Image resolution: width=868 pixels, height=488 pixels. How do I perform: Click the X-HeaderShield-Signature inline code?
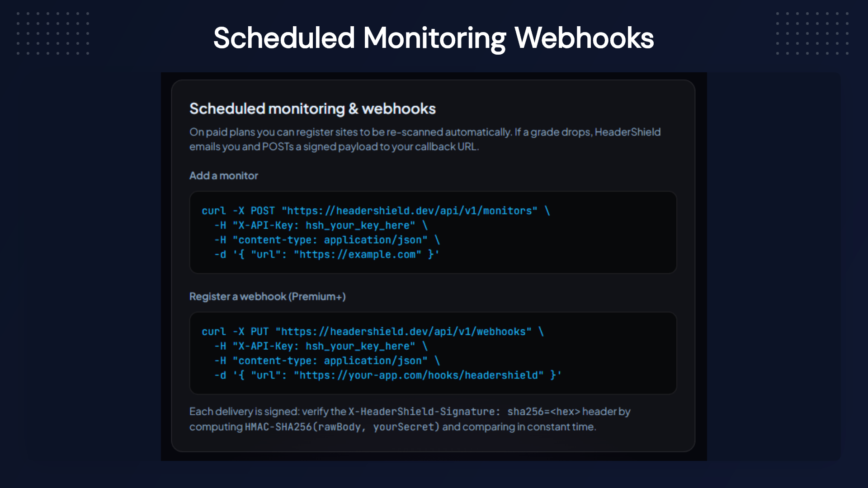tap(424, 412)
